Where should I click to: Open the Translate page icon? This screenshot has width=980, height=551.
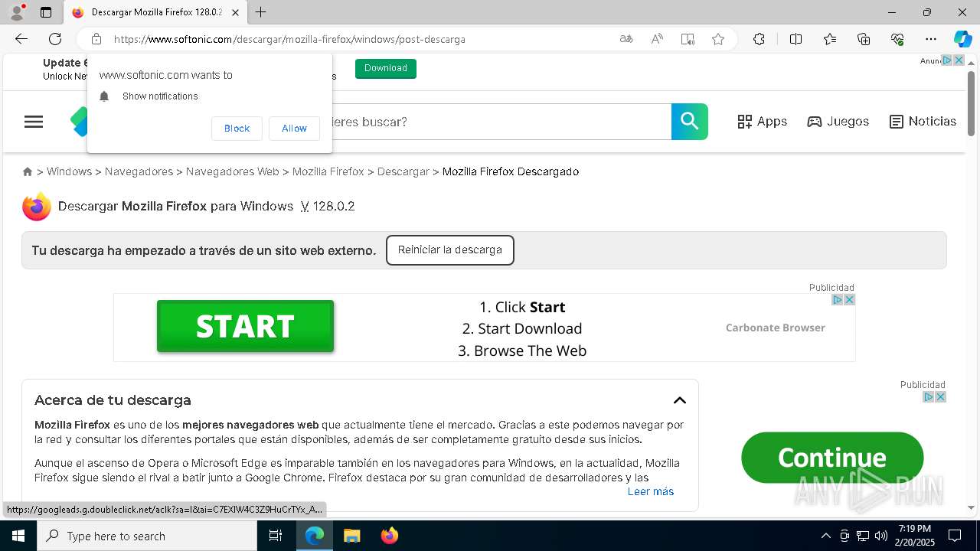(x=626, y=39)
